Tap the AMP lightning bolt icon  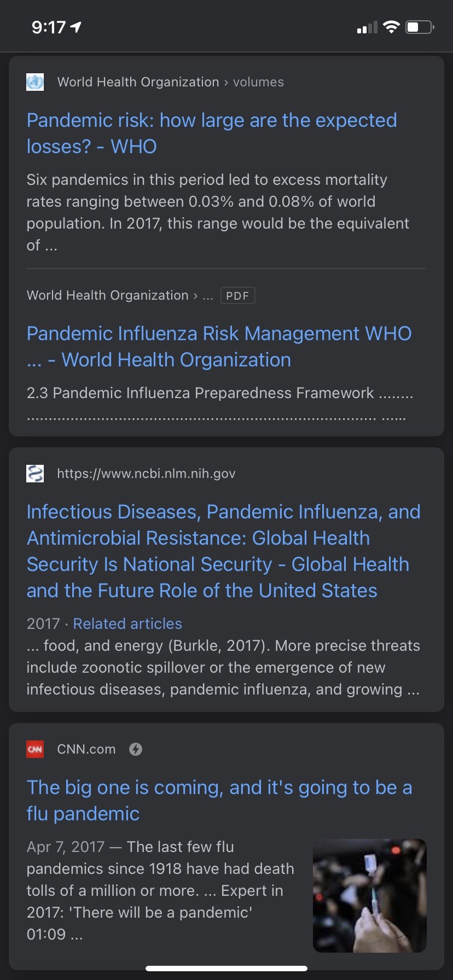(136, 749)
